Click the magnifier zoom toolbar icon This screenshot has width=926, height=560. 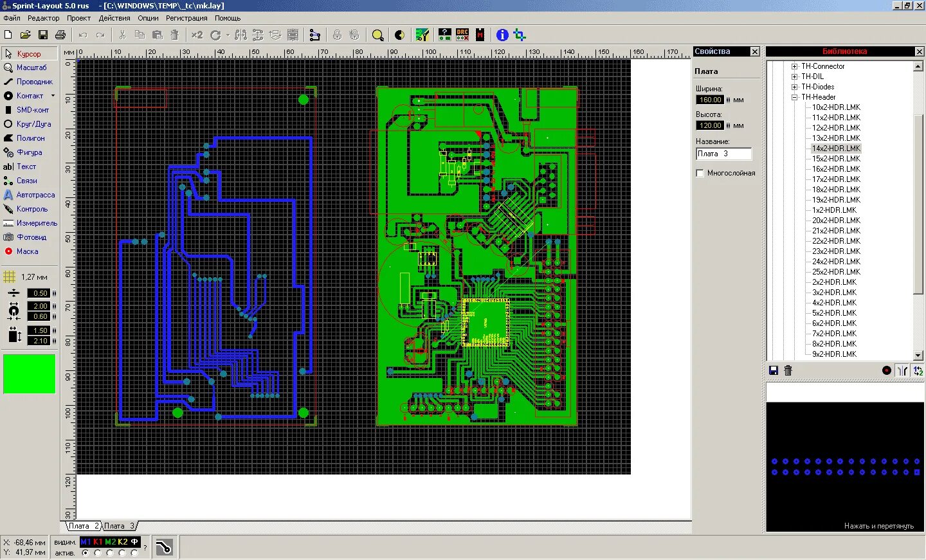[378, 35]
